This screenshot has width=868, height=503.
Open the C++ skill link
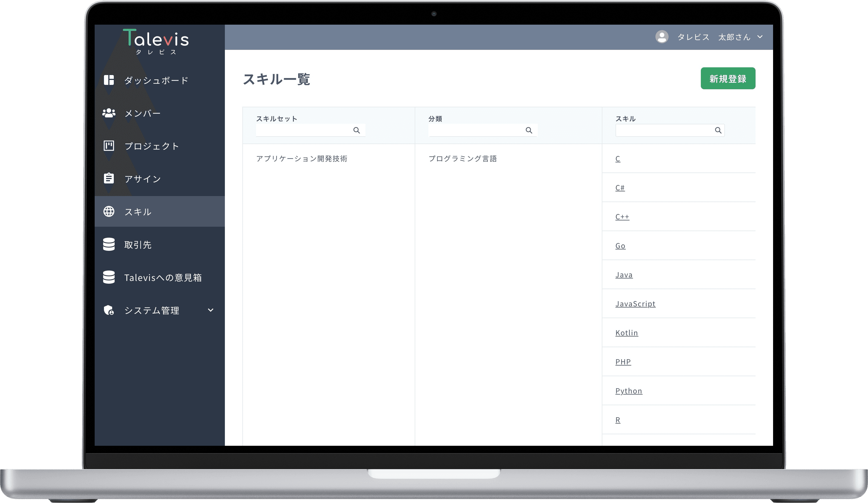(622, 217)
